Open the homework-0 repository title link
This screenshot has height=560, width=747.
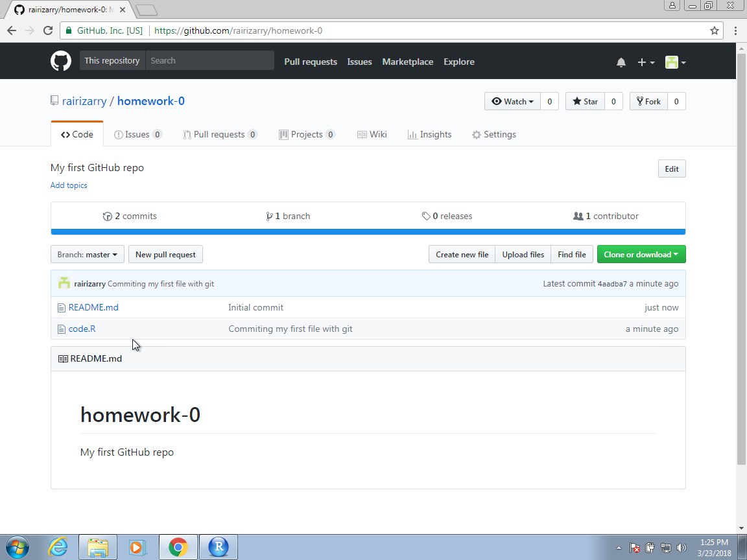point(151,101)
